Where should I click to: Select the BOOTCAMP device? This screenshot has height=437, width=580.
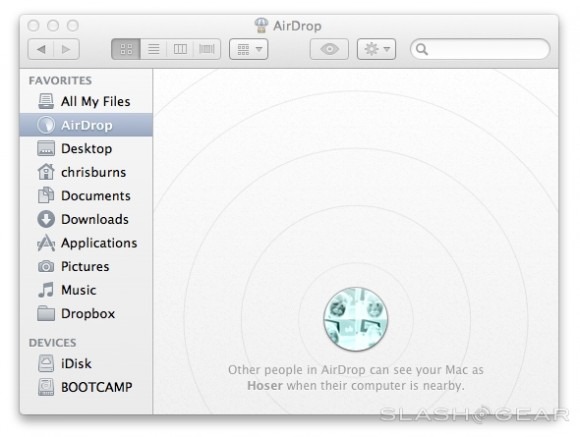pyautogui.click(x=86, y=387)
